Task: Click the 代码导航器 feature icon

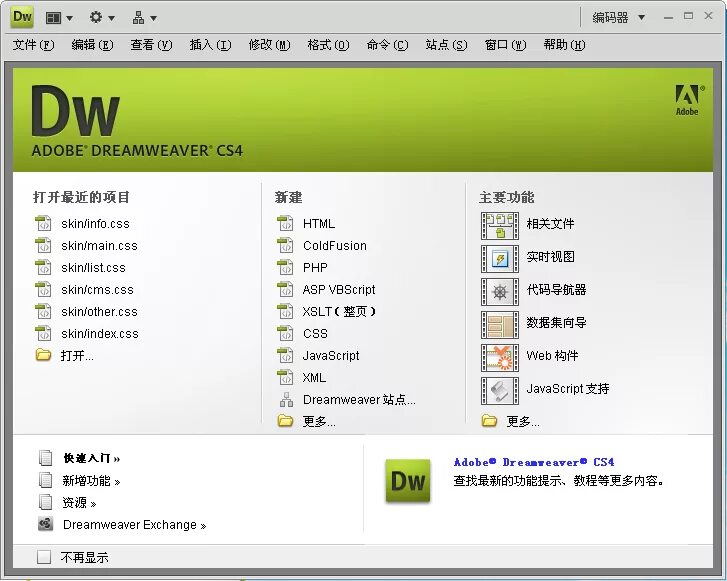Action: [500, 292]
